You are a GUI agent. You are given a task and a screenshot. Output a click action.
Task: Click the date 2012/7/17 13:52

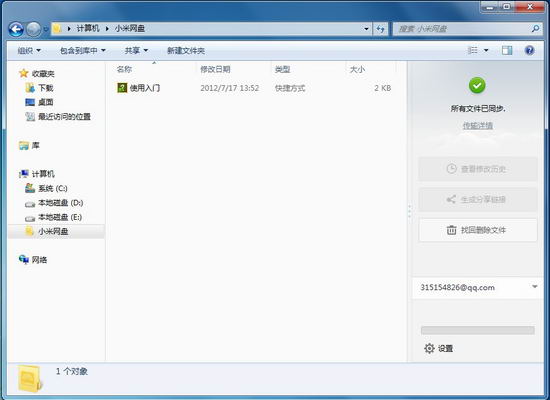click(x=229, y=88)
